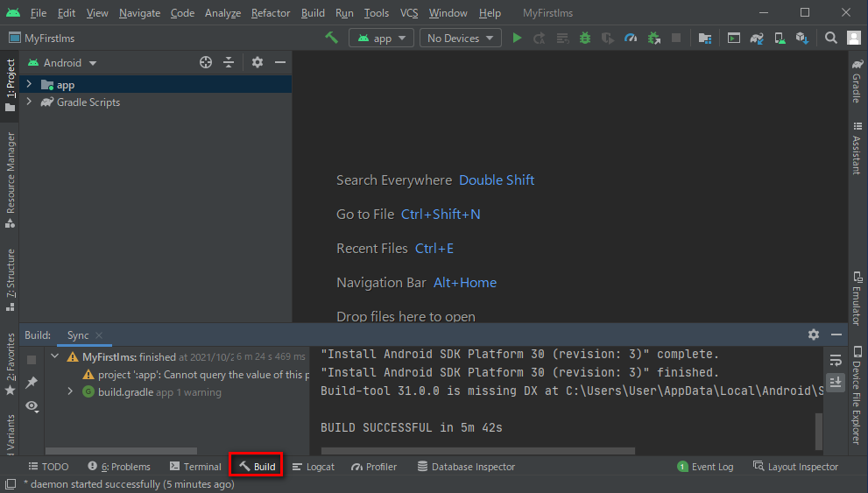Close the Sync tab with its X
868x493 pixels.
[99, 335]
